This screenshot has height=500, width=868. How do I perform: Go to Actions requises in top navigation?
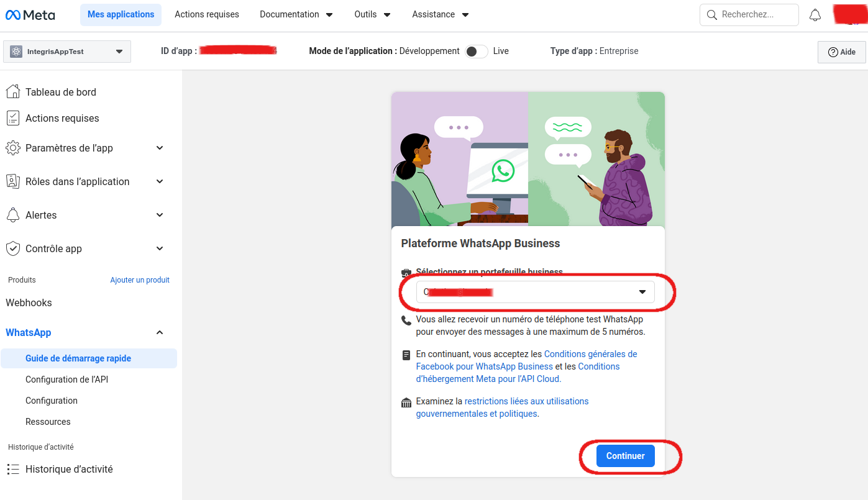point(207,14)
